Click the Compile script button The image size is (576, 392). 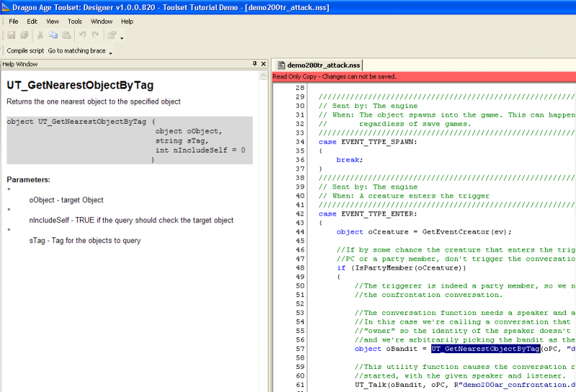(26, 51)
